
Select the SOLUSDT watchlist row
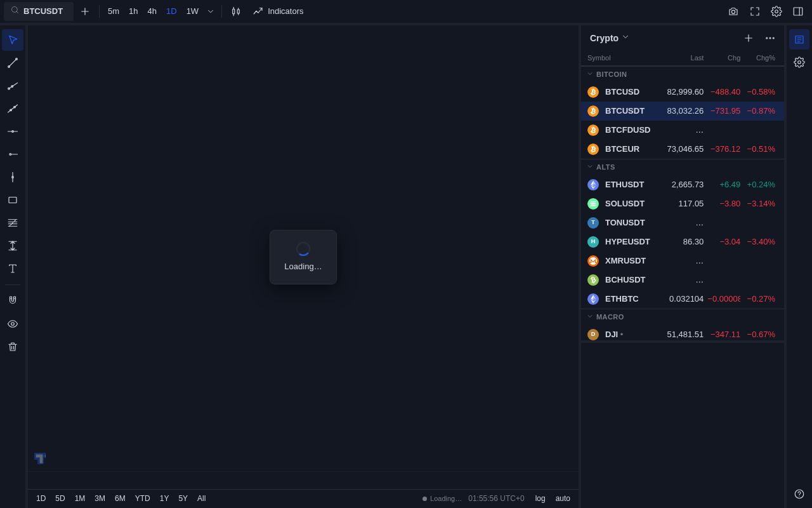coord(683,204)
